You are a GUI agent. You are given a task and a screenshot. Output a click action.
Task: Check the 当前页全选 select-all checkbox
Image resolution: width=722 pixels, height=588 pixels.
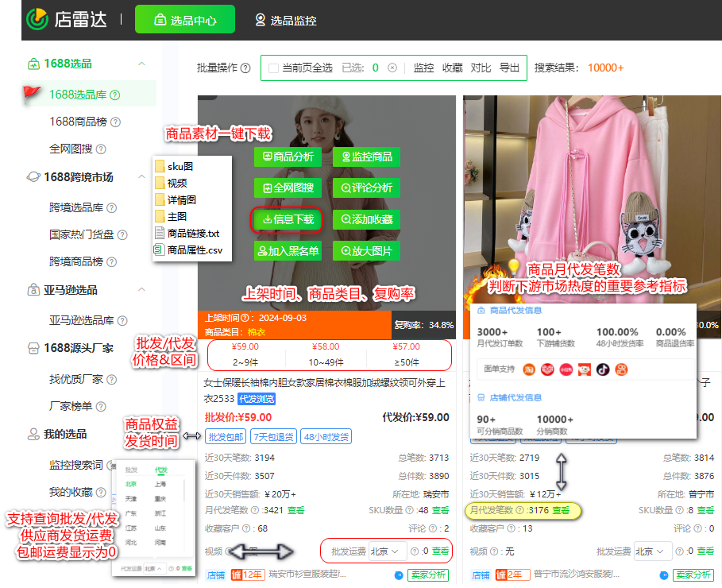(x=272, y=68)
